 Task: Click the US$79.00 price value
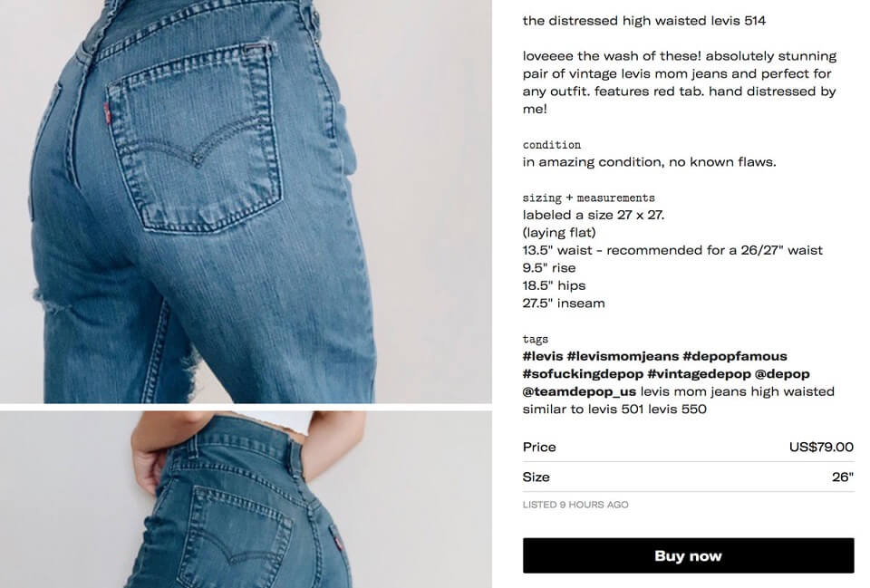(x=821, y=447)
